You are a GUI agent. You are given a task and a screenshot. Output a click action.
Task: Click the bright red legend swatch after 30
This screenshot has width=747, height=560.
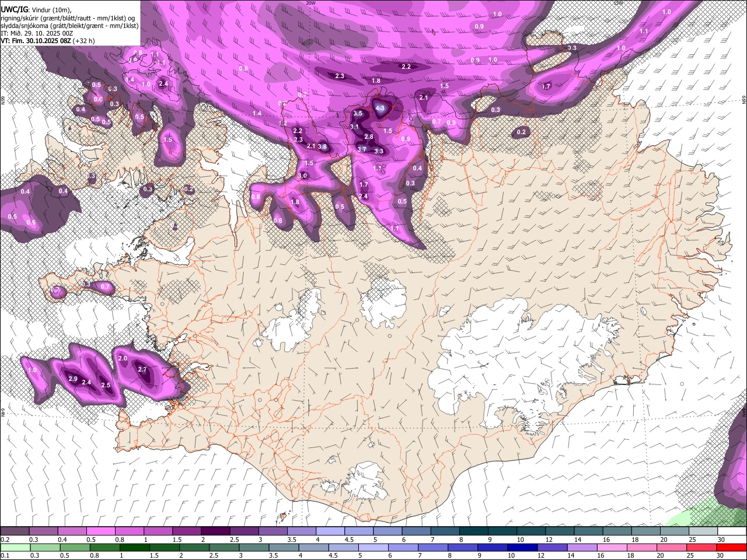click(731, 547)
